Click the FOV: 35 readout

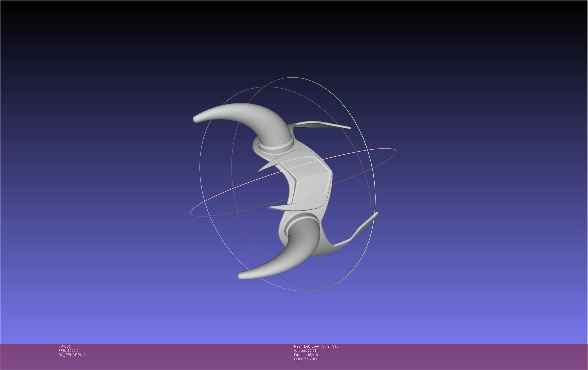pyautogui.click(x=65, y=346)
